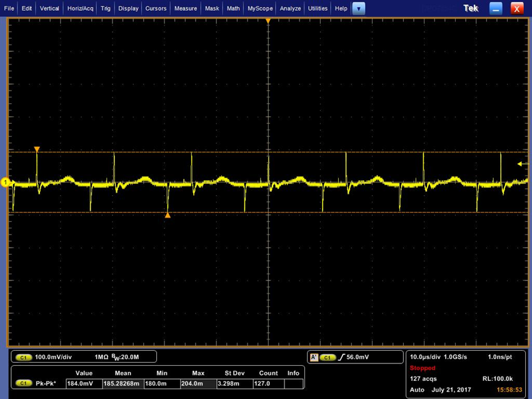Click the 127.0 Count cell
Image resolution: width=532 pixels, height=399 pixels.
click(x=269, y=384)
